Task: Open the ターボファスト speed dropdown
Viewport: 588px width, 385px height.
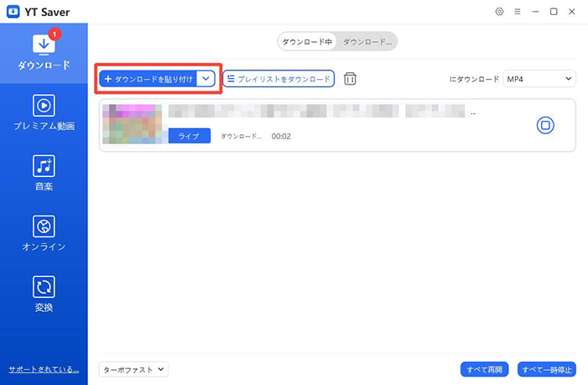Action: pos(133,369)
